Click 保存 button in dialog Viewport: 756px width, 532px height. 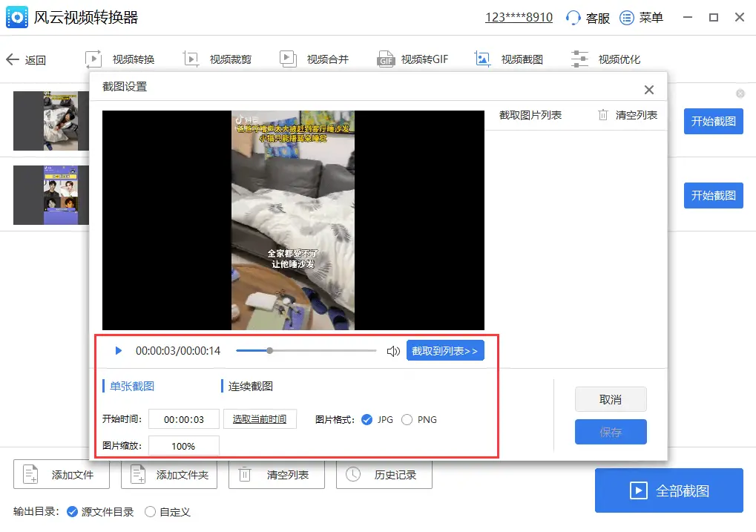[x=611, y=432]
